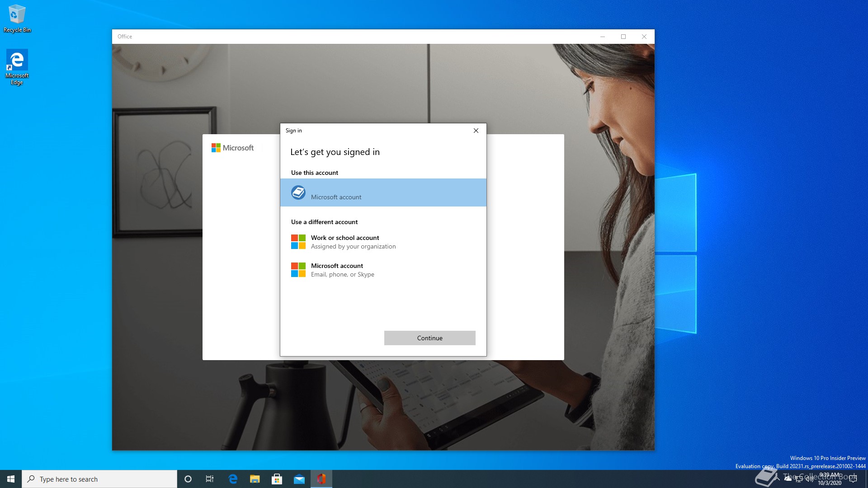868x488 pixels.
Task: Open the network status tray icon
Action: pyautogui.click(x=799, y=479)
